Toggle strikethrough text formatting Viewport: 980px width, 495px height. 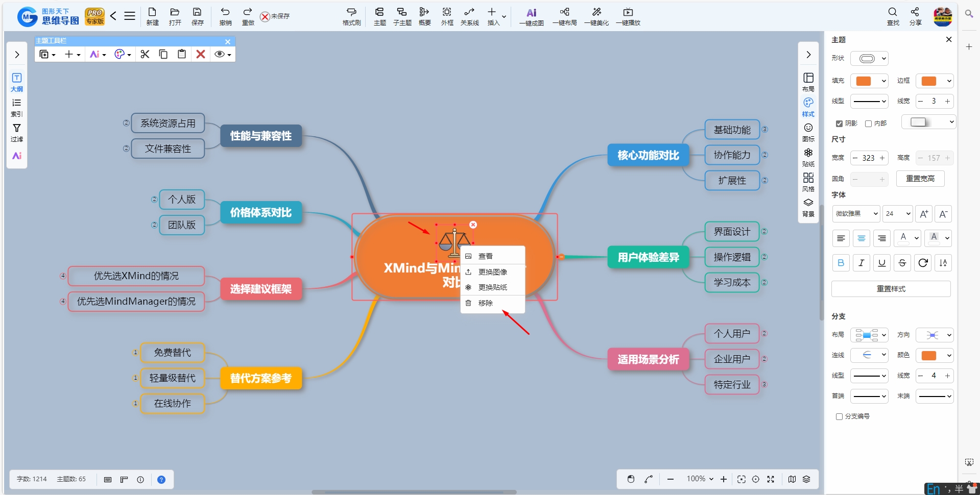click(x=902, y=263)
